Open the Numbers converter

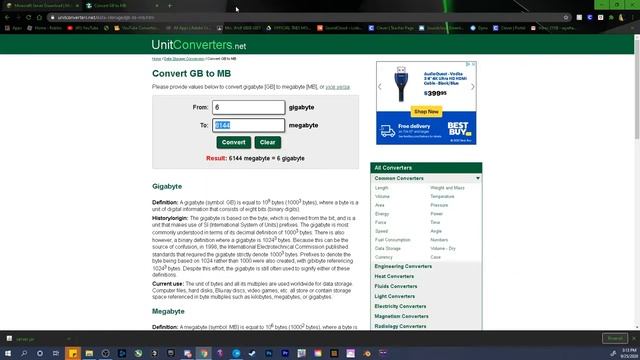439,240
